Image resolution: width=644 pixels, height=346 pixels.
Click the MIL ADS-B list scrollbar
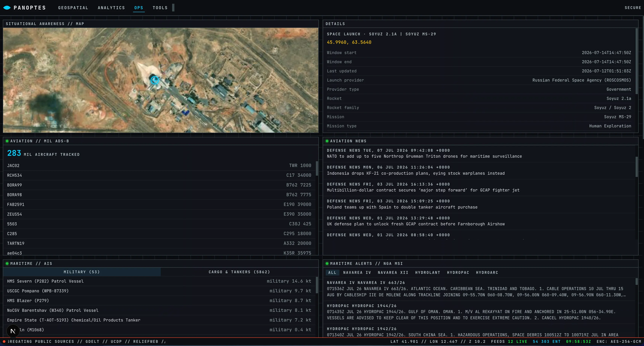click(x=317, y=168)
